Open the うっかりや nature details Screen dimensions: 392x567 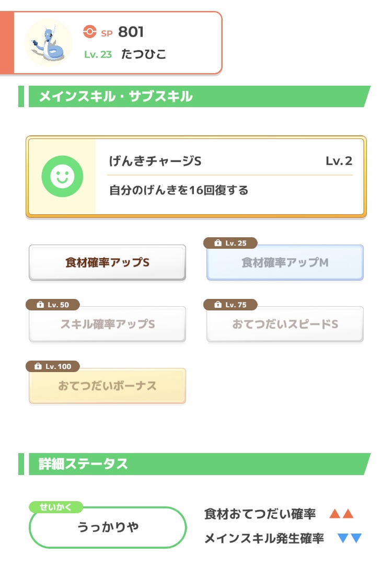coord(108,527)
